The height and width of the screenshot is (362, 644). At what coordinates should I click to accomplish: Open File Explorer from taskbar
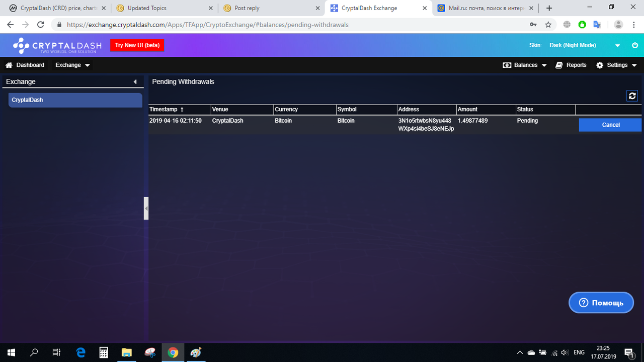(126, 352)
